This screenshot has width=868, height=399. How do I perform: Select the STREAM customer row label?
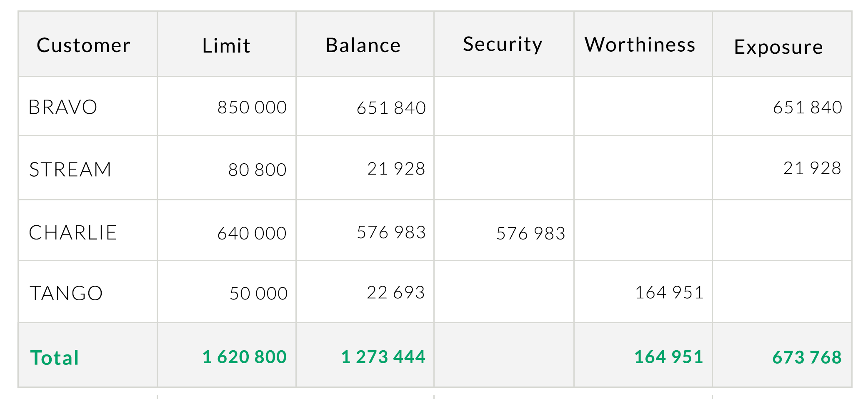point(70,170)
